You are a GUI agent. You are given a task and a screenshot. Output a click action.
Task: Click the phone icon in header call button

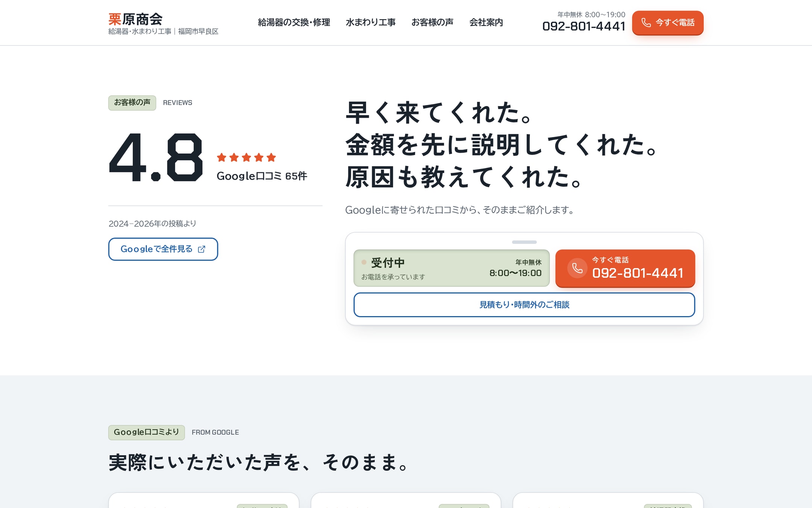click(646, 23)
